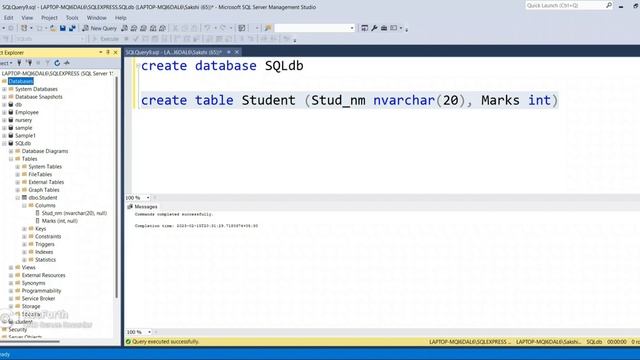
Task: Click the Solution Explorer icon left of wrench
Action: point(364,28)
